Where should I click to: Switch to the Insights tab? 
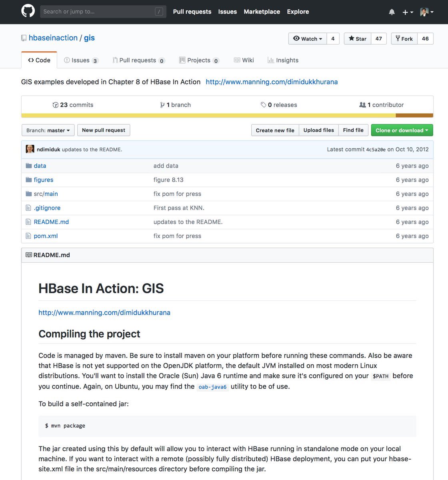pyautogui.click(x=283, y=60)
